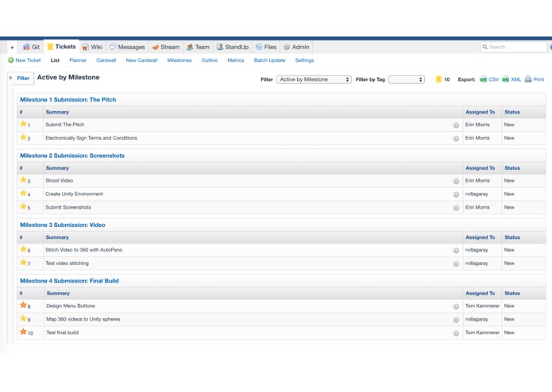Select the Tickets tab
This screenshot has width=552, height=392.
(62, 47)
